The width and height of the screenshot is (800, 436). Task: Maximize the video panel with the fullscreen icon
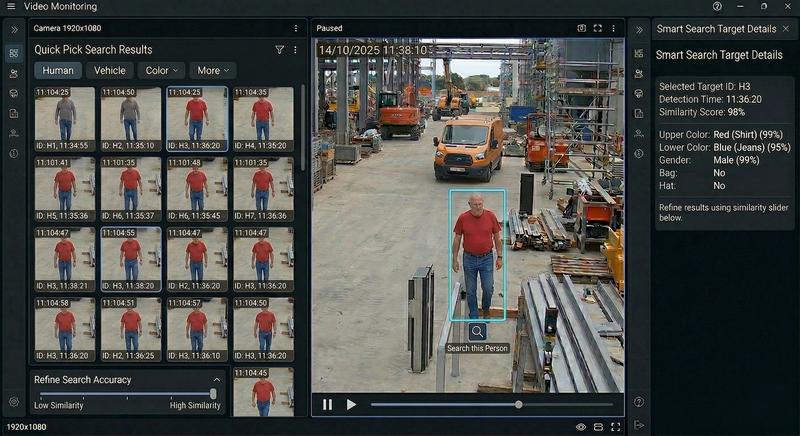pyautogui.click(x=597, y=28)
